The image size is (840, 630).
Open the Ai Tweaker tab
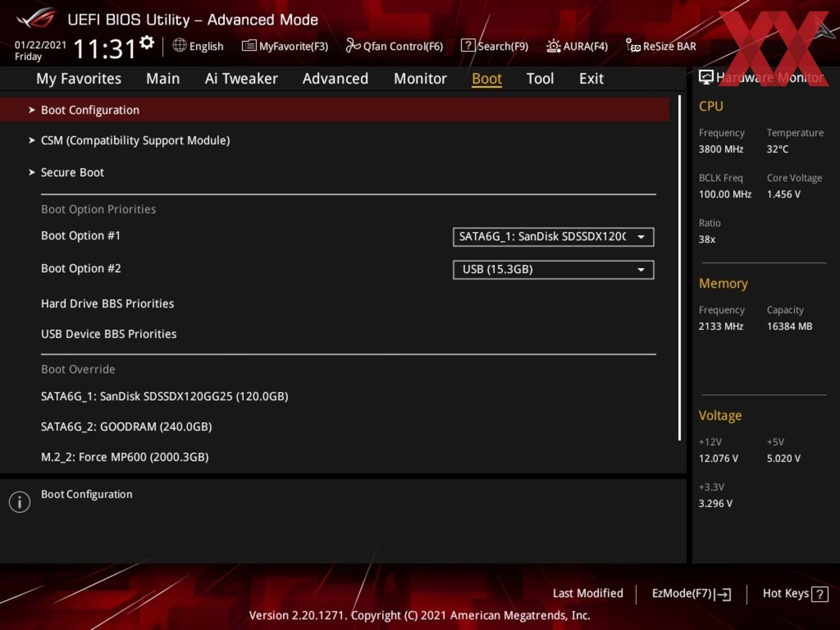(241, 79)
